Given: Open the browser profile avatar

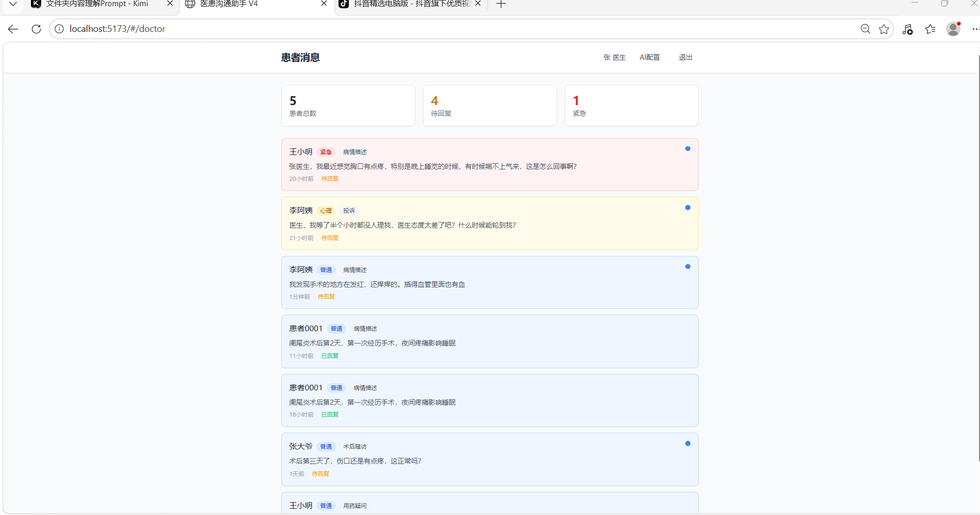Looking at the screenshot, I should tap(953, 29).
